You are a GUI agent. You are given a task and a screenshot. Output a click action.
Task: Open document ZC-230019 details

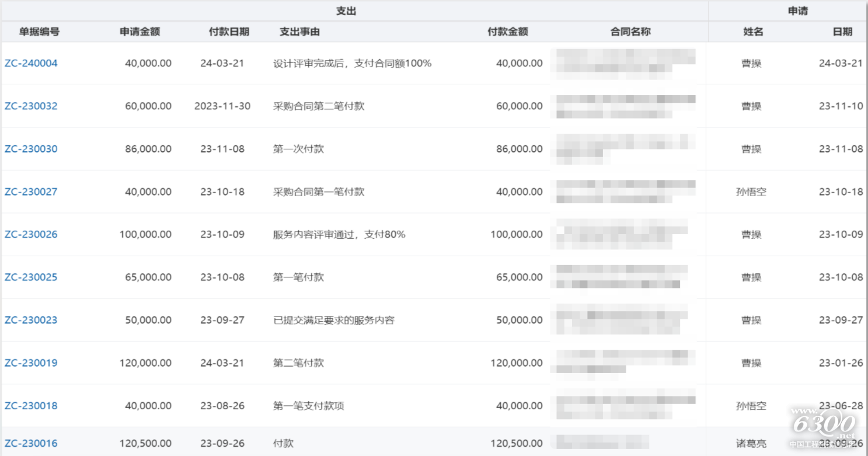(31, 363)
